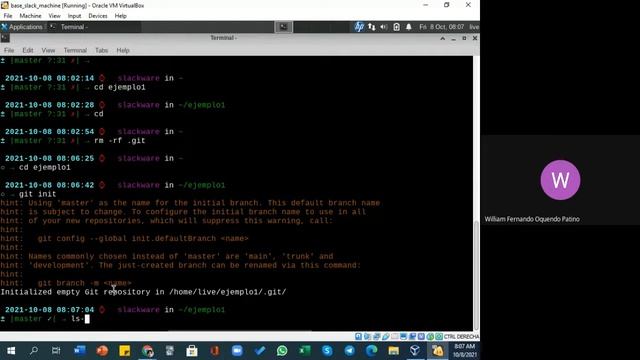
Task: Open Sticky Notes from the taskbar
Action: [x=124, y=351]
